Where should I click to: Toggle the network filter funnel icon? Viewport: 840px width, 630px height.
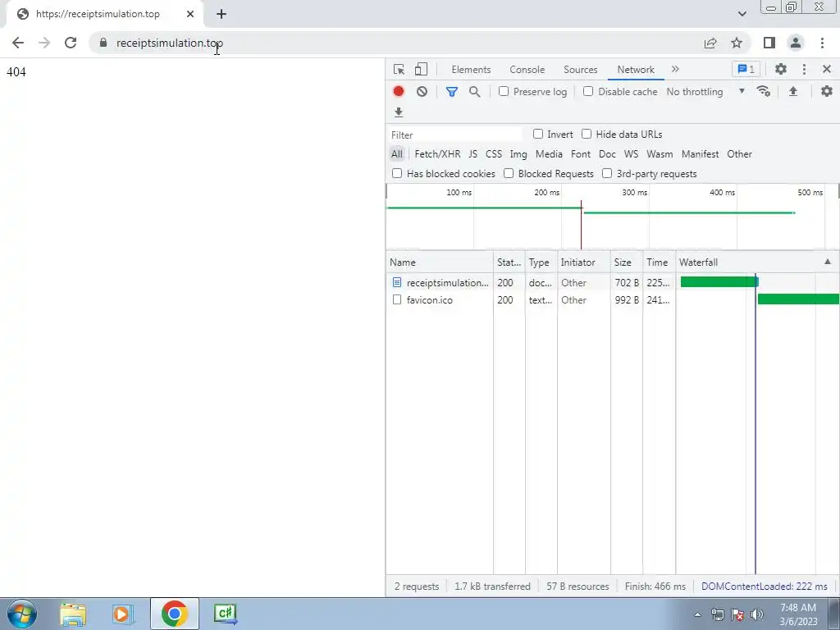point(452,92)
